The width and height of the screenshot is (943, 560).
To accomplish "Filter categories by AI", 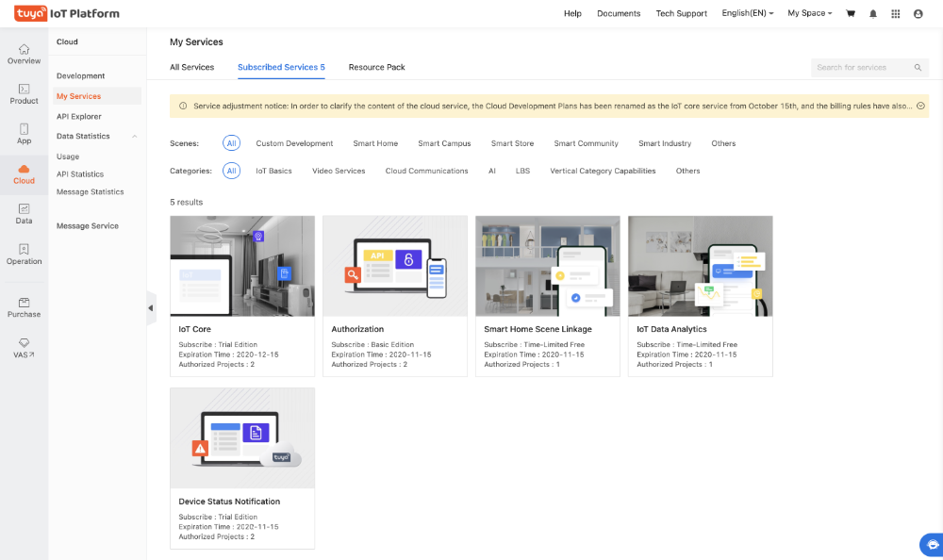I will (x=492, y=171).
